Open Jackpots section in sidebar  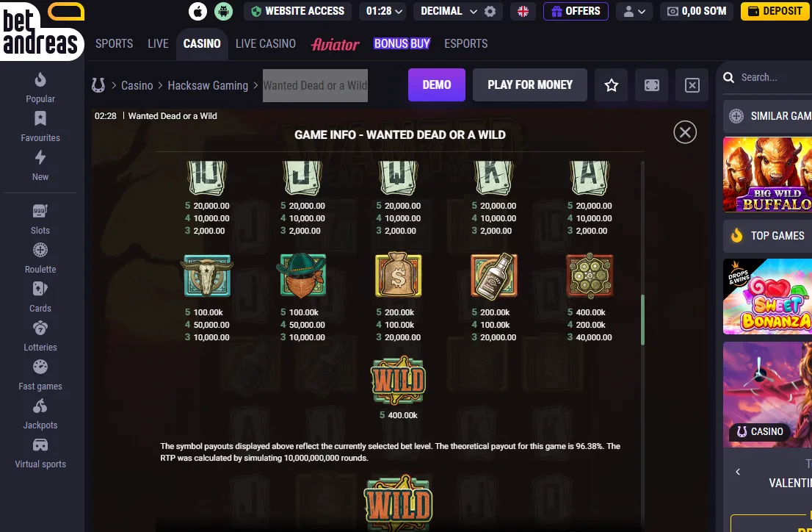click(x=40, y=414)
